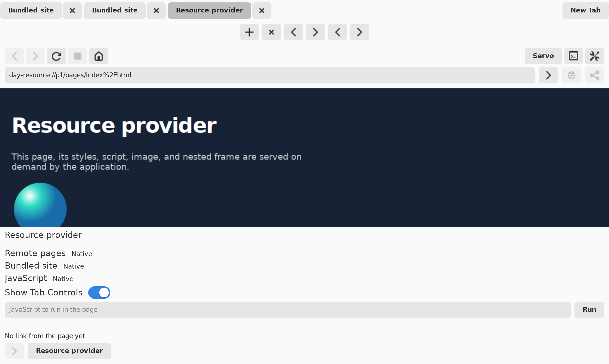Close tab using small x toolbar icon
Viewport: 609px width, 364px height.
point(271,32)
